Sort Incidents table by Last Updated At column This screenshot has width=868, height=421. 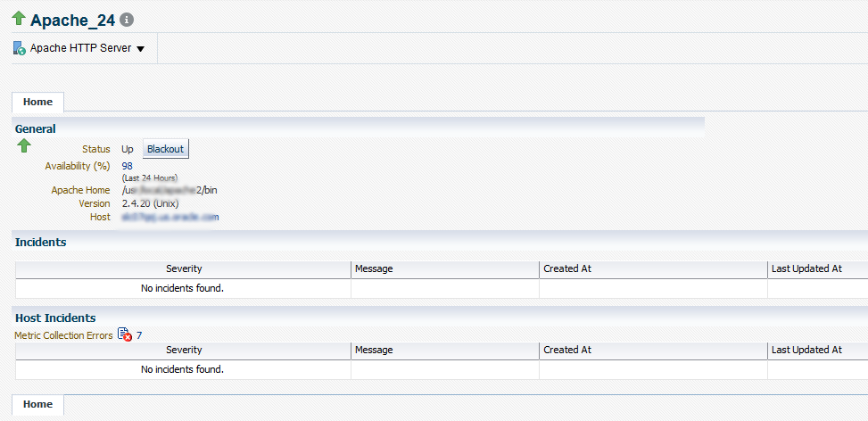coord(818,268)
